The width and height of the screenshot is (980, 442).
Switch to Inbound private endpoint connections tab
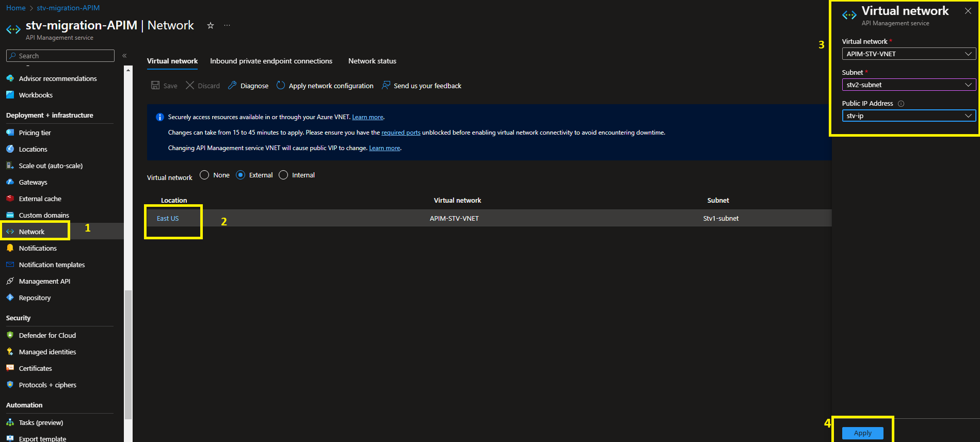click(x=271, y=61)
